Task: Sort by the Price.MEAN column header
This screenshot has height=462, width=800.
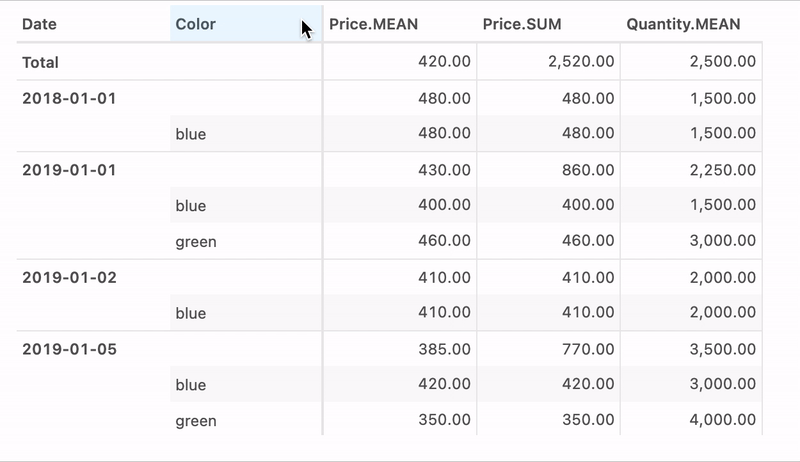Action: pos(374,24)
